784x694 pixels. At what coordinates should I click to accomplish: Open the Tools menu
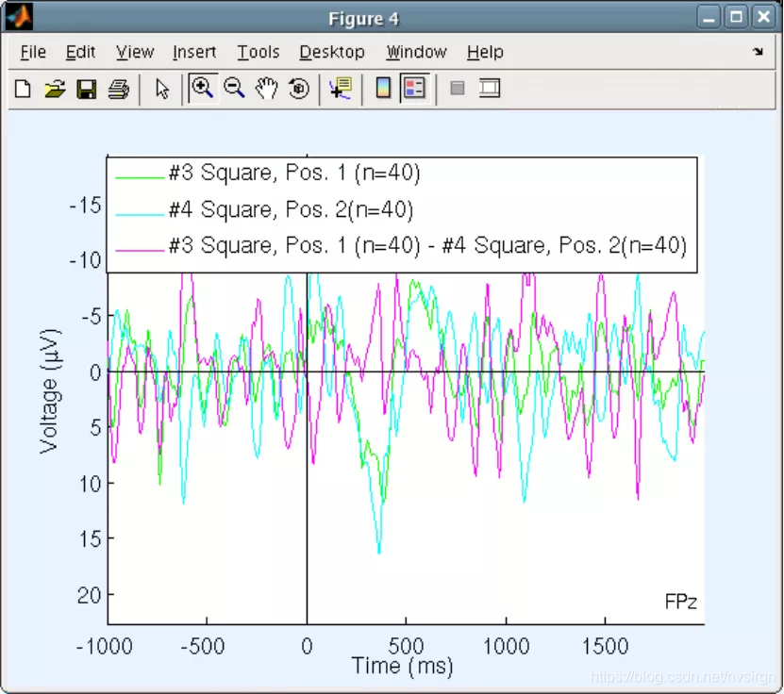[x=258, y=52]
